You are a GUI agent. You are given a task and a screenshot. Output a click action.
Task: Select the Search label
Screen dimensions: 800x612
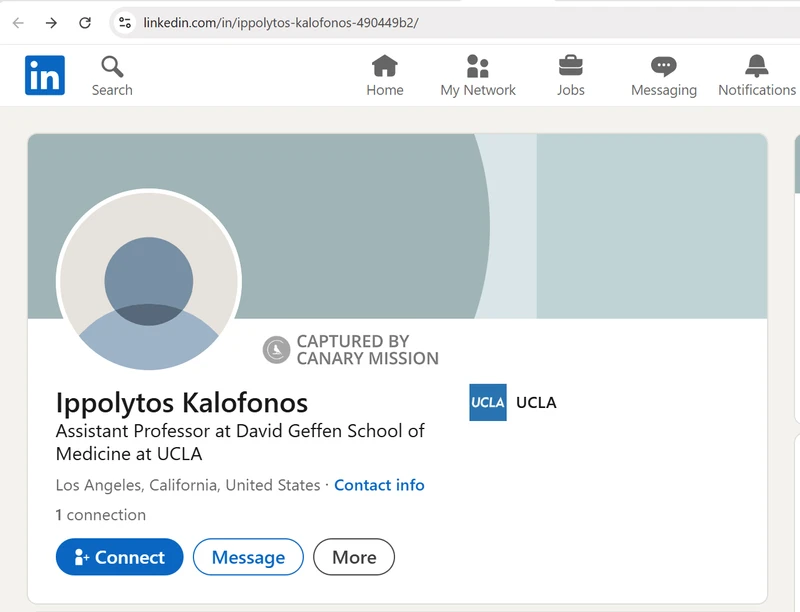pos(112,90)
